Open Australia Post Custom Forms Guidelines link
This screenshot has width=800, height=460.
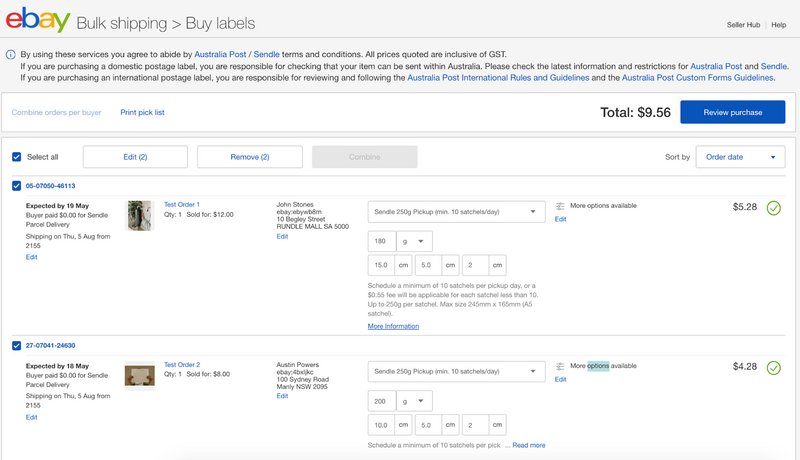pos(697,78)
